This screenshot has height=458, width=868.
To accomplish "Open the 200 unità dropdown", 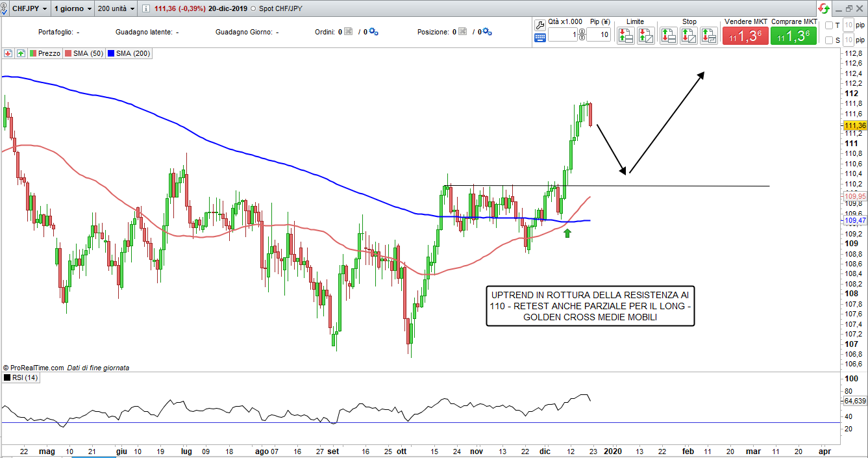I will tap(116, 9).
